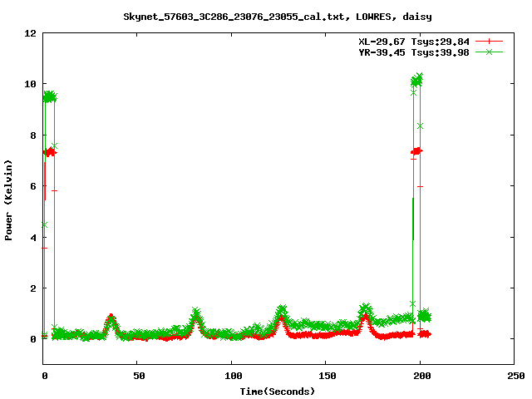The image size is (532, 399).
Task: Click the legend entry YR-39.45 Tsys:39.98
Action: [414, 52]
